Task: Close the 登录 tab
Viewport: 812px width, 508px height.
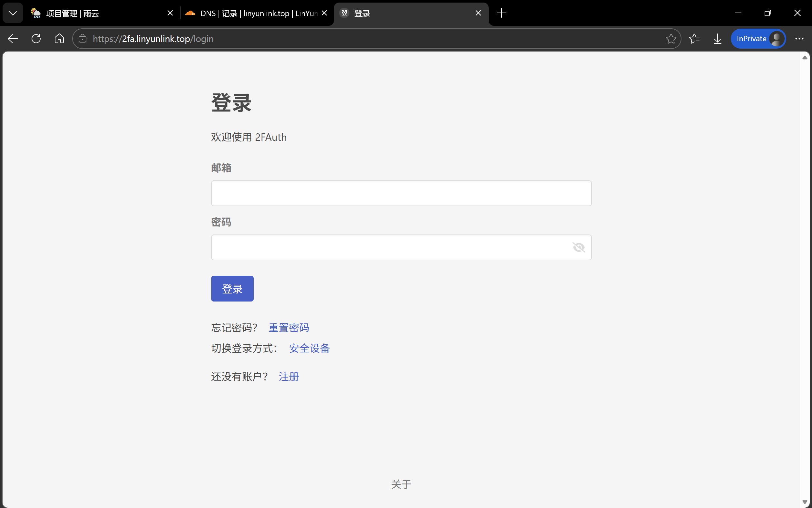Action: 478,13
